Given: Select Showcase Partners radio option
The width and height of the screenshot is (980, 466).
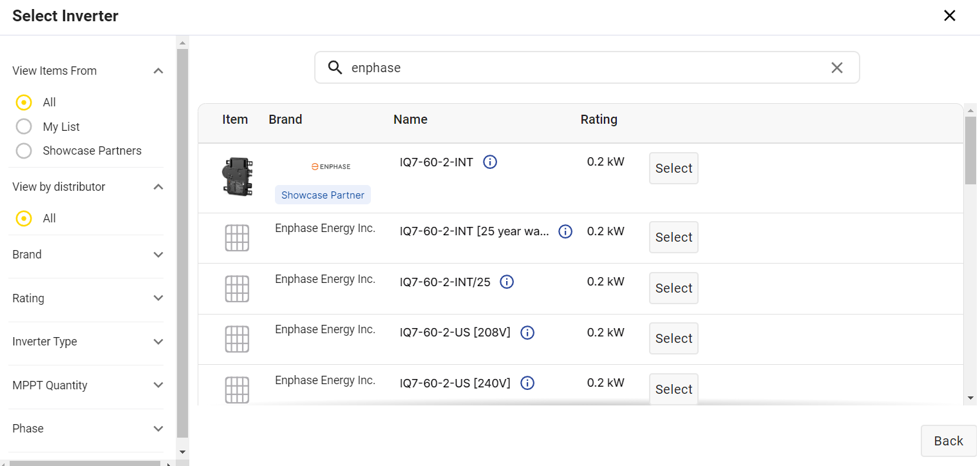Looking at the screenshot, I should (24, 151).
